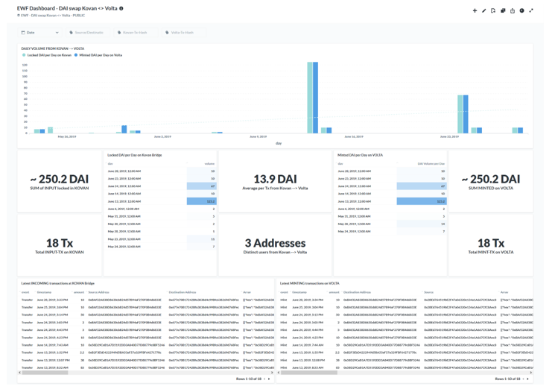Click the pencil edit dashboard icon
Screen dimensions: 552x392
(x=483, y=11)
